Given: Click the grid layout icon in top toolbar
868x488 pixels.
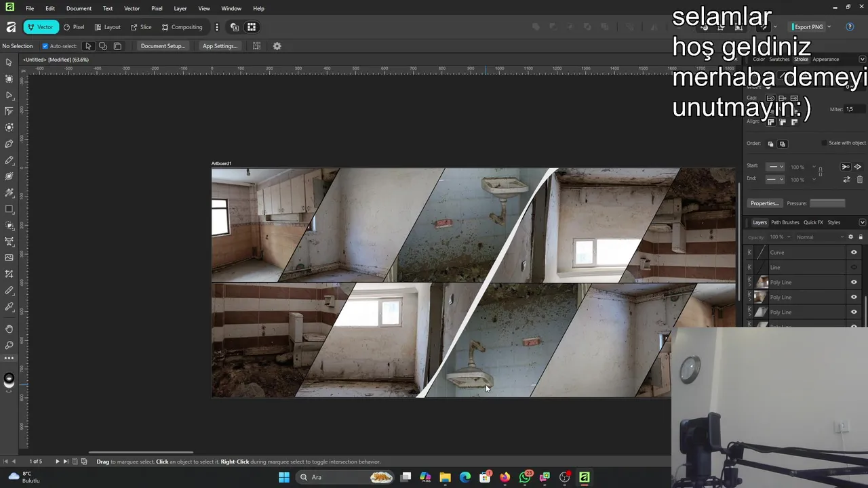Looking at the screenshot, I should tap(252, 27).
